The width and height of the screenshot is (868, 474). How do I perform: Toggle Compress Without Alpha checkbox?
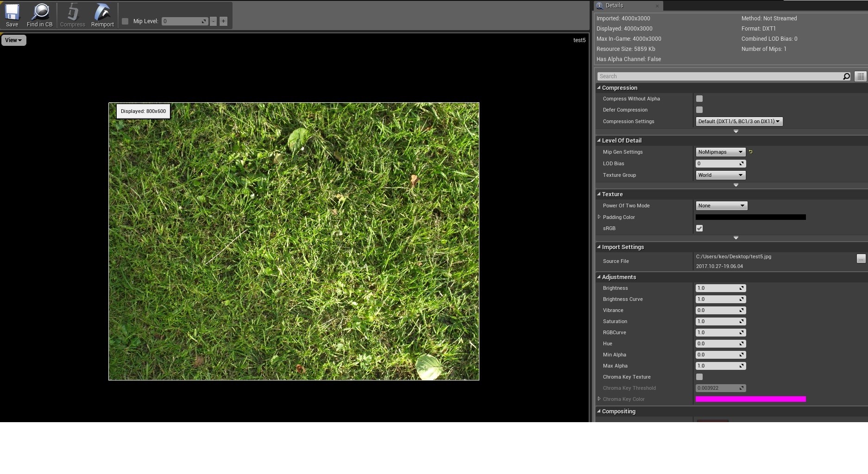pos(699,99)
